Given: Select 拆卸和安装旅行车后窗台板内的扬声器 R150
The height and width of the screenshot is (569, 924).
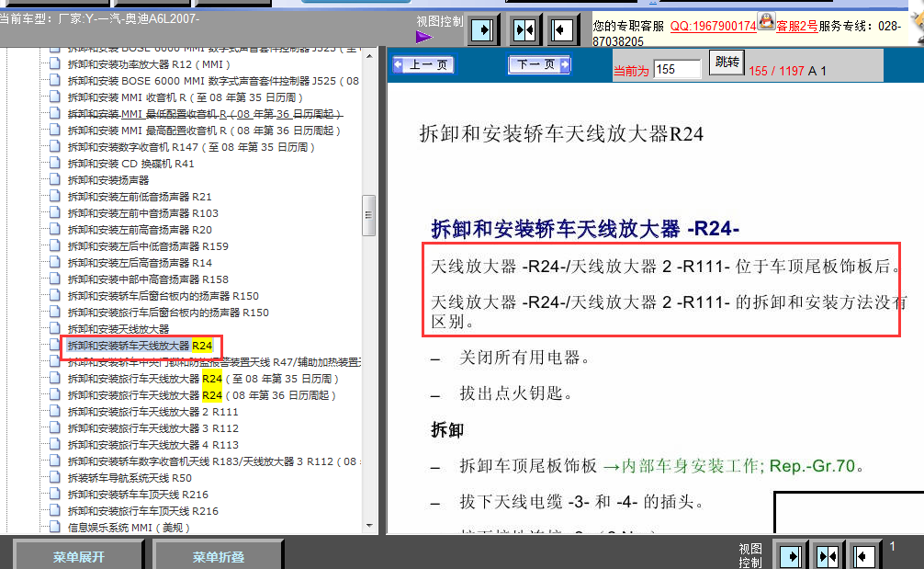Looking at the screenshot, I should point(168,312).
